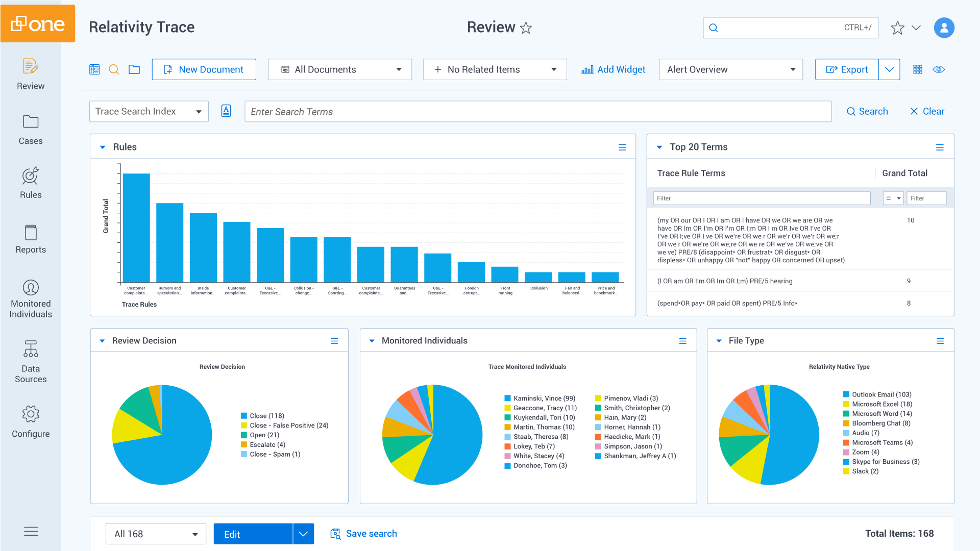Open the user profile avatar
Viewport: 980px width, 551px height.
pyautogui.click(x=944, y=28)
